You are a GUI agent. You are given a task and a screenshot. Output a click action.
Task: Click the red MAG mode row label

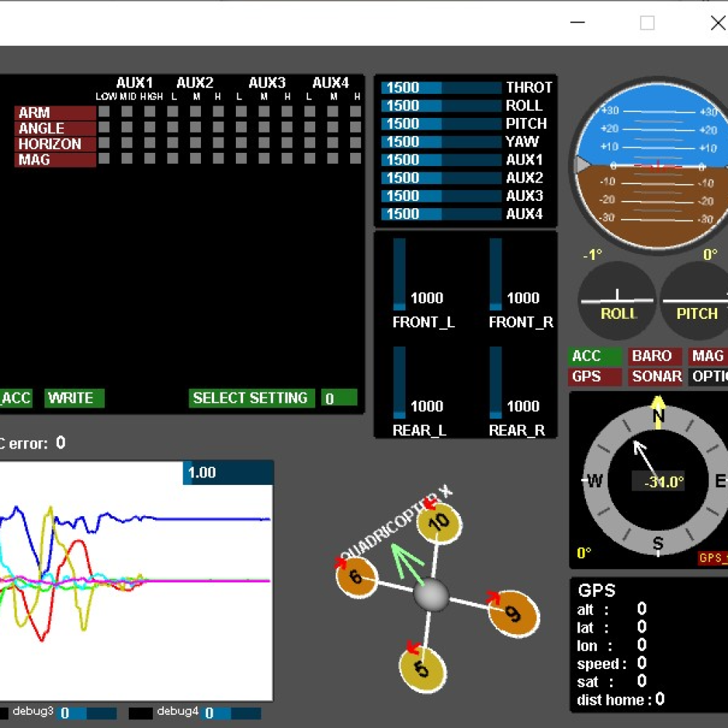(x=55, y=159)
